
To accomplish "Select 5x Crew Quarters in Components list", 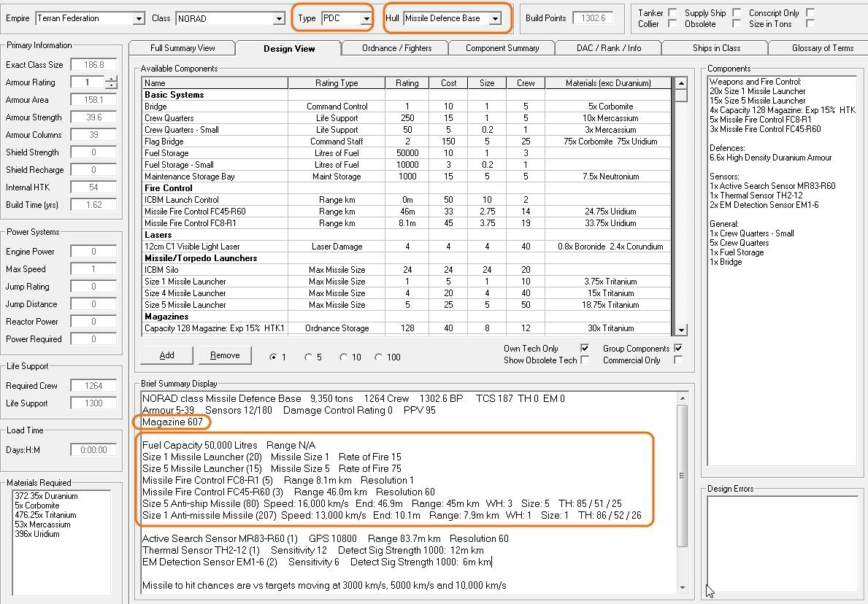I will [739, 243].
